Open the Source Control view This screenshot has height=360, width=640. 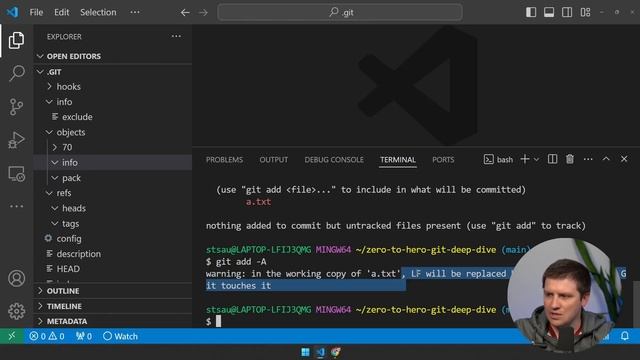click(16, 107)
